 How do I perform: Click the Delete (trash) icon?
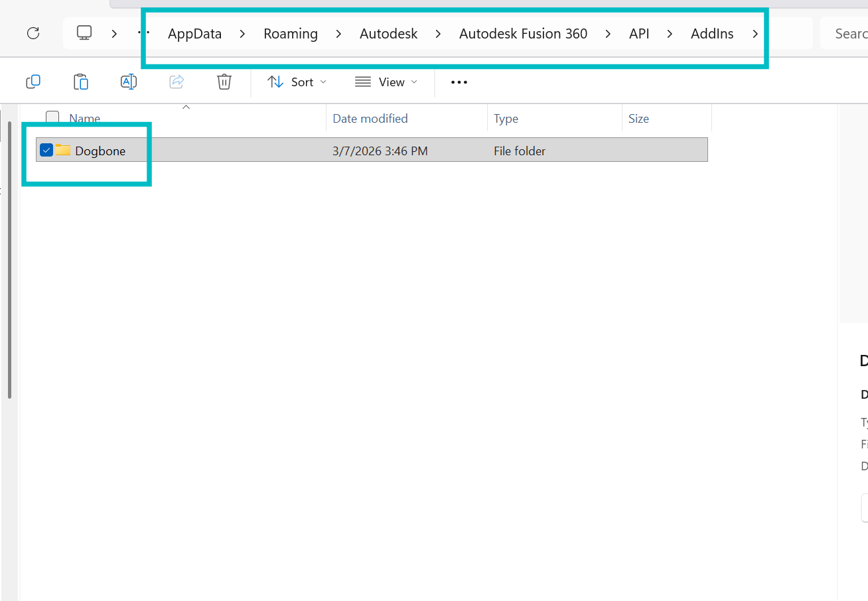224,82
